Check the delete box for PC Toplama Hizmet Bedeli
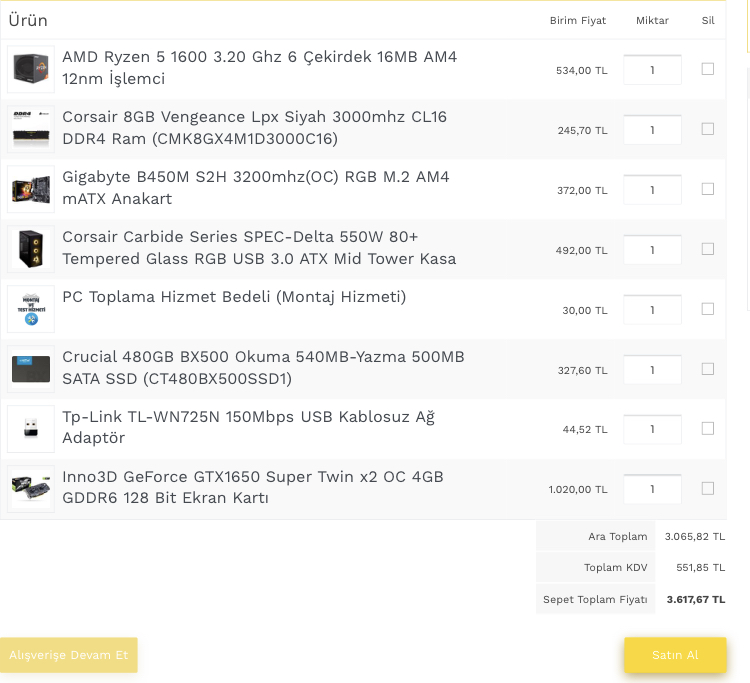The height and width of the screenshot is (683, 750). pos(707,309)
